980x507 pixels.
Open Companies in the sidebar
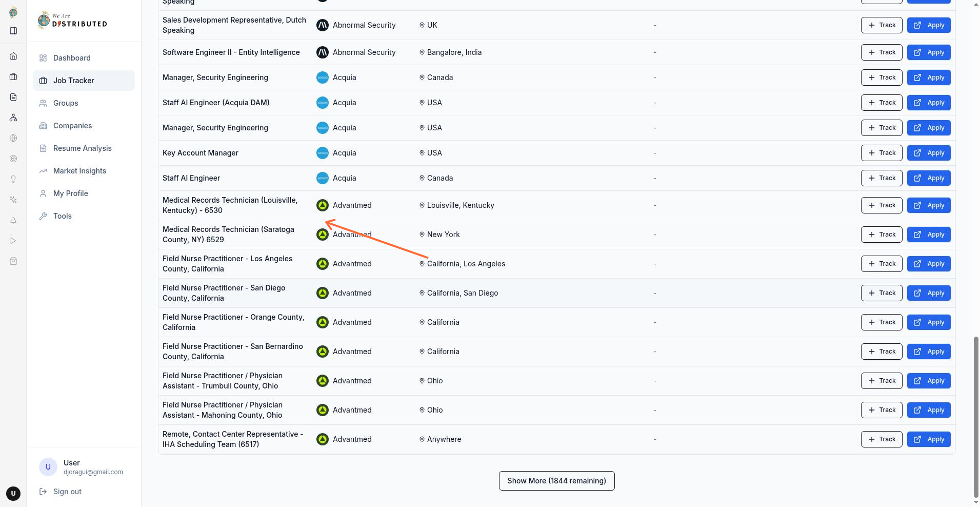(x=84, y=126)
